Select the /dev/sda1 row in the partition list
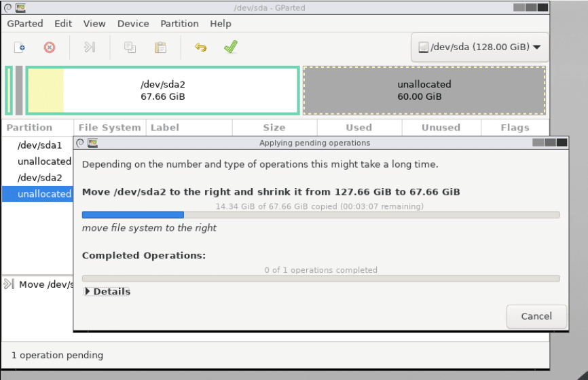The height and width of the screenshot is (380, 588). tap(39, 145)
